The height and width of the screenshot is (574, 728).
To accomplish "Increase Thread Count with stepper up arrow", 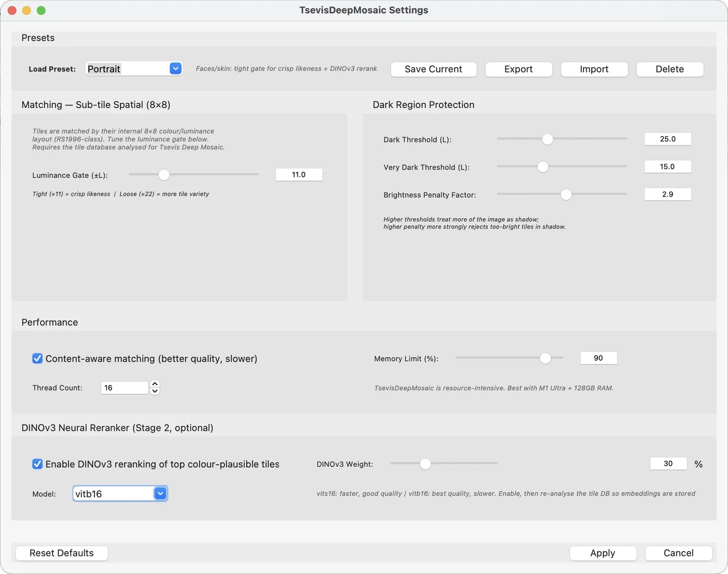I will [x=155, y=384].
